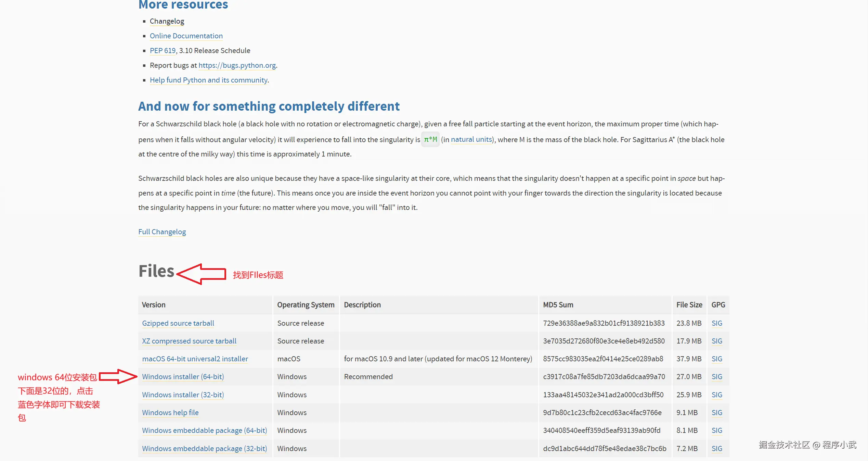This screenshot has height=461, width=868.
Task: Open the bugs.python.org link
Action: (x=237, y=65)
